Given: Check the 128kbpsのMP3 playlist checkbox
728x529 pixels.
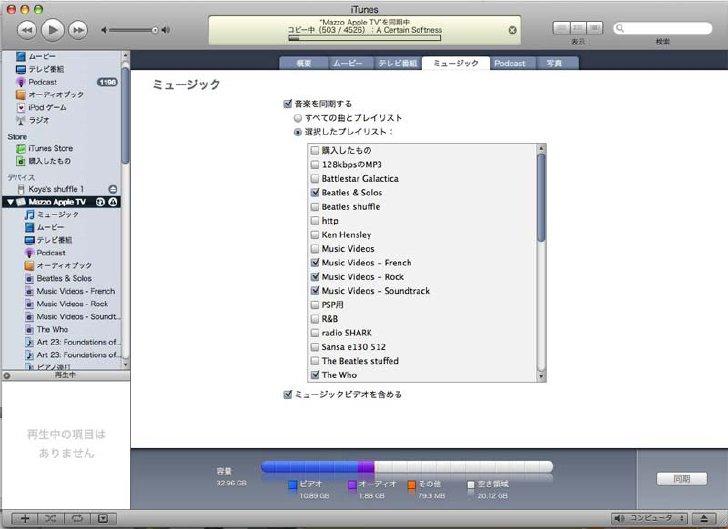Looking at the screenshot, I should click(x=315, y=164).
